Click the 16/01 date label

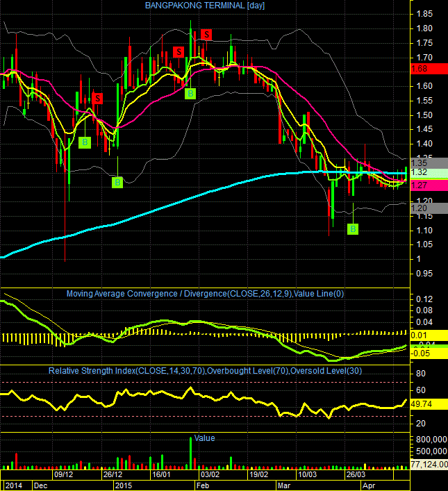tap(161, 474)
